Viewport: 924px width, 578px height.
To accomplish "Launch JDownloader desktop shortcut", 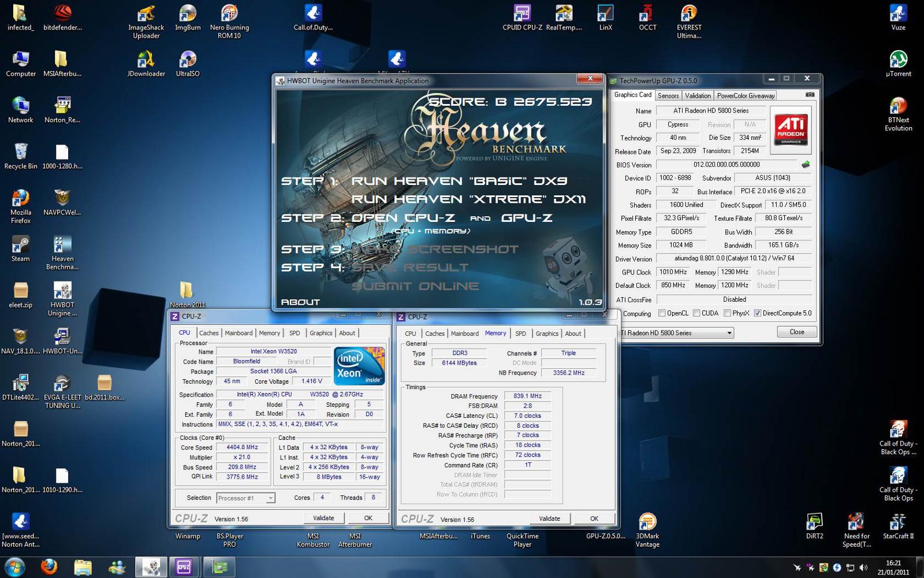I will [x=146, y=64].
